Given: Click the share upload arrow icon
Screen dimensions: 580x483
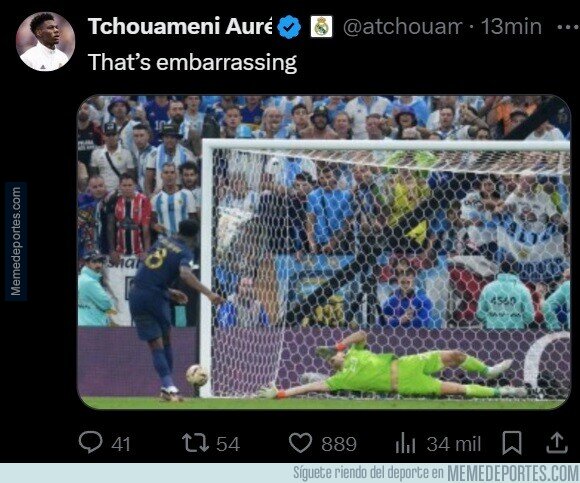Looking at the screenshot, I should pyautogui.click(x=557, y=443).
